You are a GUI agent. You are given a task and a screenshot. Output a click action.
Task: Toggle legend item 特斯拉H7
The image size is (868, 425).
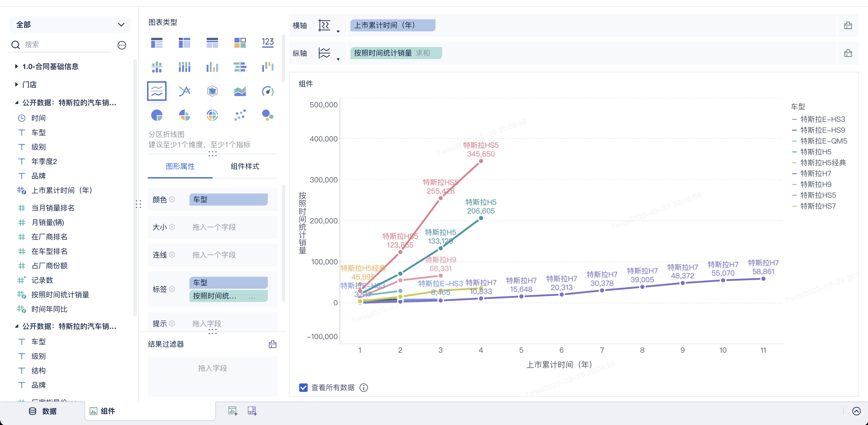point(811,173)
